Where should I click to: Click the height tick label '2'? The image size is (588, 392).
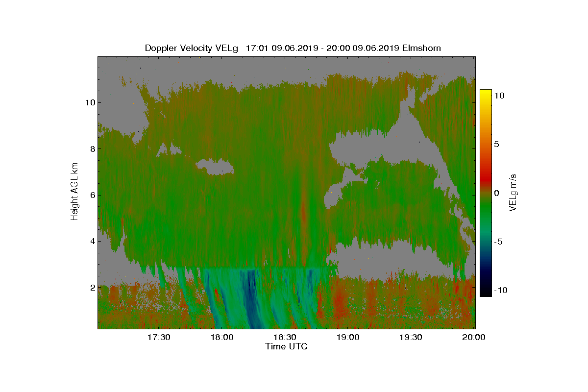92,287
